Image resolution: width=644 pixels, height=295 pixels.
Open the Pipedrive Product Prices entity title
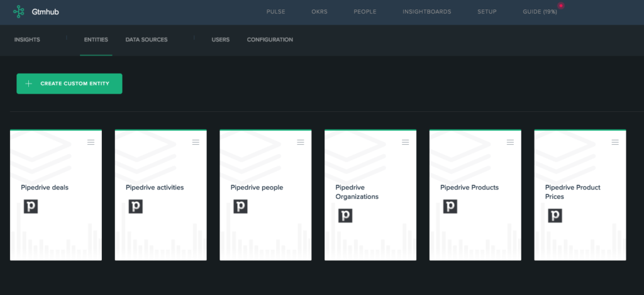(x=572, y=192)
